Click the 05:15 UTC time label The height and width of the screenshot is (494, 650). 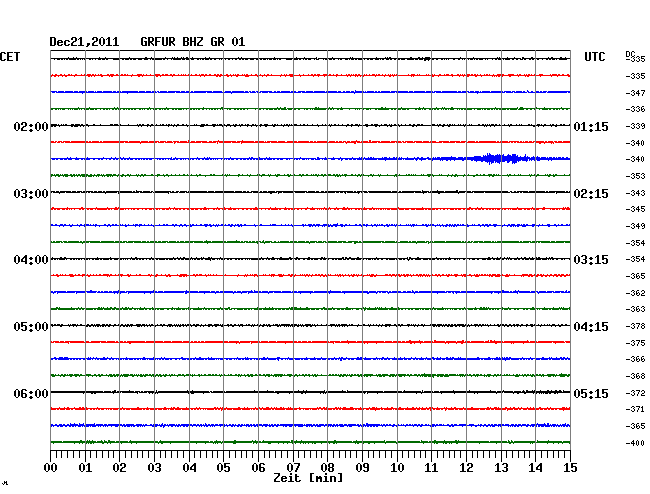coord(591,393)
